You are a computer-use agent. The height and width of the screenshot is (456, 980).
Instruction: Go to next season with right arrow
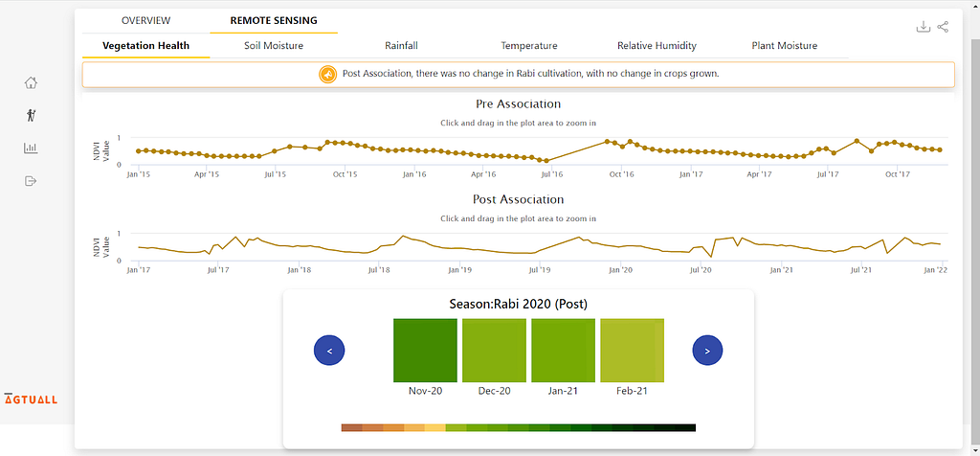tap(707, 351)
